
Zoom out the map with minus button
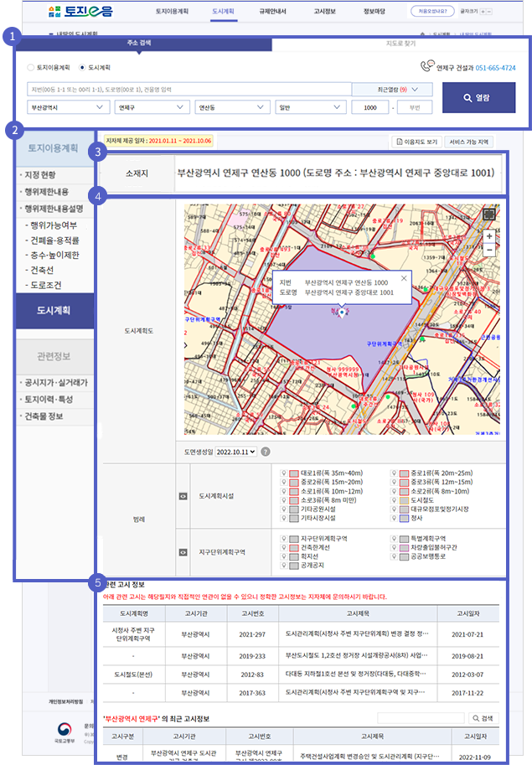[489, 250]
